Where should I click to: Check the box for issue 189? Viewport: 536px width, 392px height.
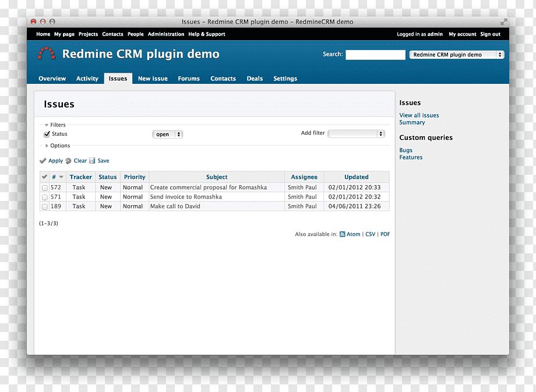pos(45,206)
